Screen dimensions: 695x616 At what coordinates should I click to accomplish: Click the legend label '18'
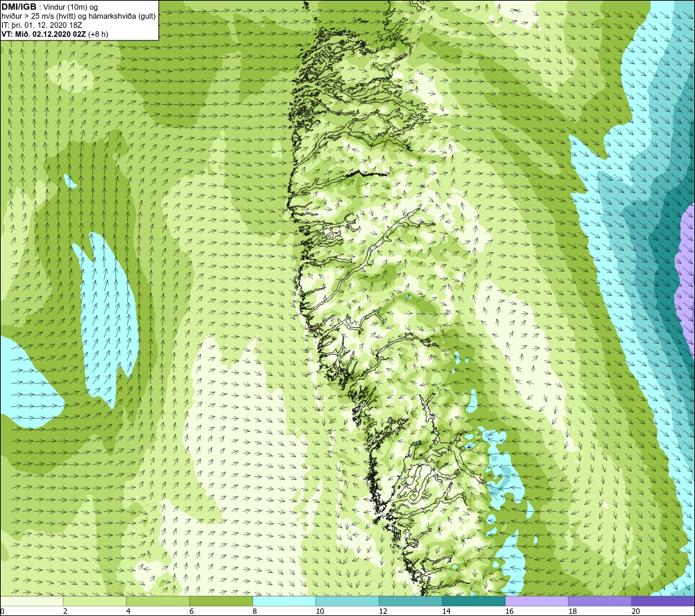[x=573, y=612]
